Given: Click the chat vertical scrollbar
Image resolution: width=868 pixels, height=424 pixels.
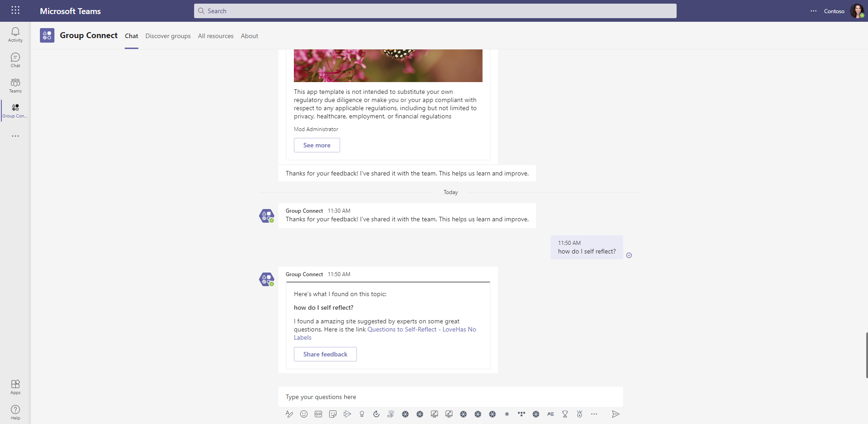Looking at the screenshot, I should pos(867,355).
